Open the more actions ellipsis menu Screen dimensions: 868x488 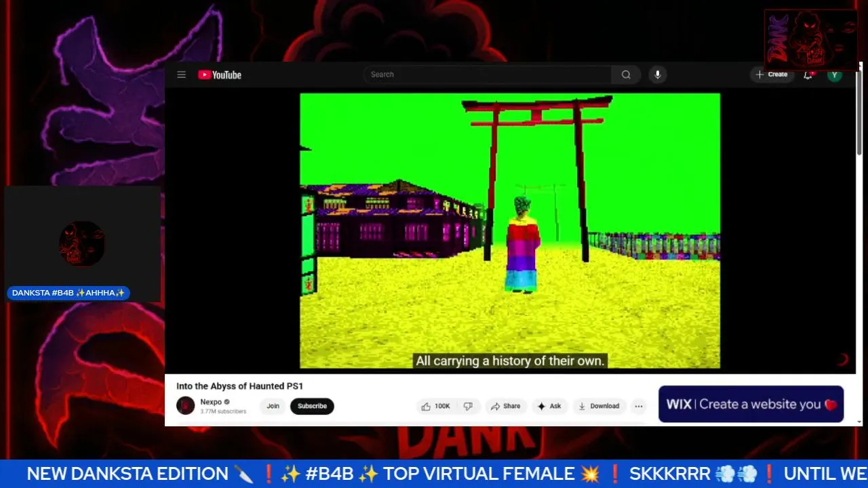click(x=638, y=406)
